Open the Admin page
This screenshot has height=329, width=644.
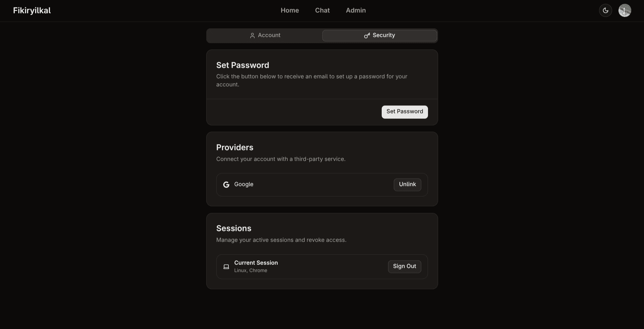pos(356,10)
